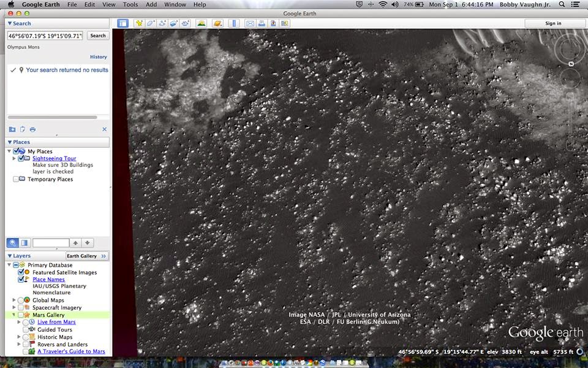588x368 pixels.
Task: Collapse the Places panel
Action: tap(10, 142)
